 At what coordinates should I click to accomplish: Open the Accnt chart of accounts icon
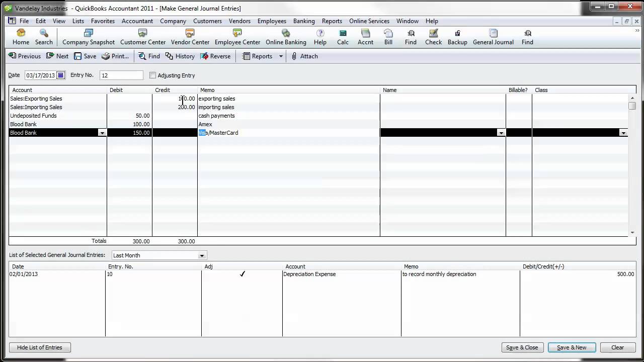point(365,37)
